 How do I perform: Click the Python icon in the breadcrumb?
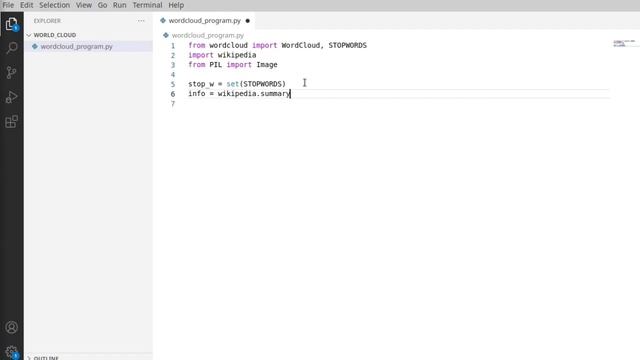[x=166, y=36]
